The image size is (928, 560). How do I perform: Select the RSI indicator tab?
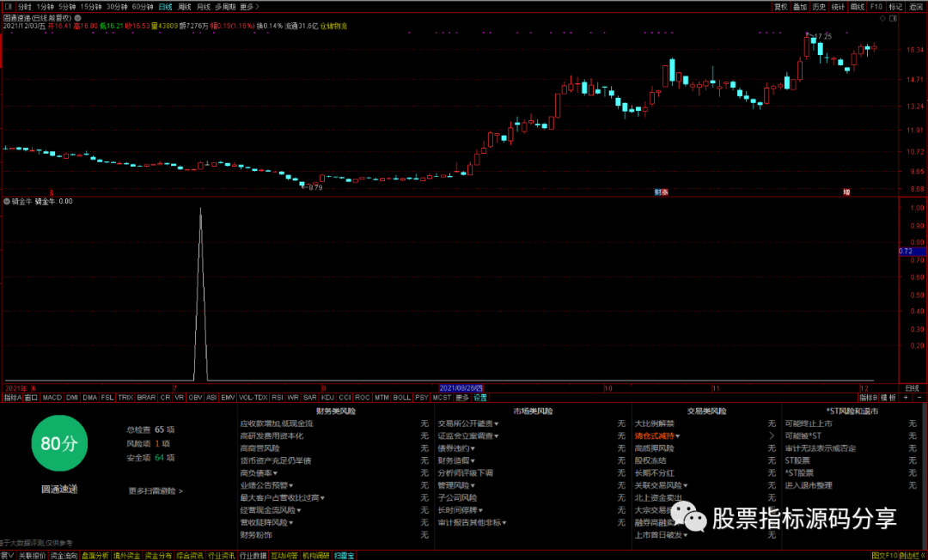[277, 398]
